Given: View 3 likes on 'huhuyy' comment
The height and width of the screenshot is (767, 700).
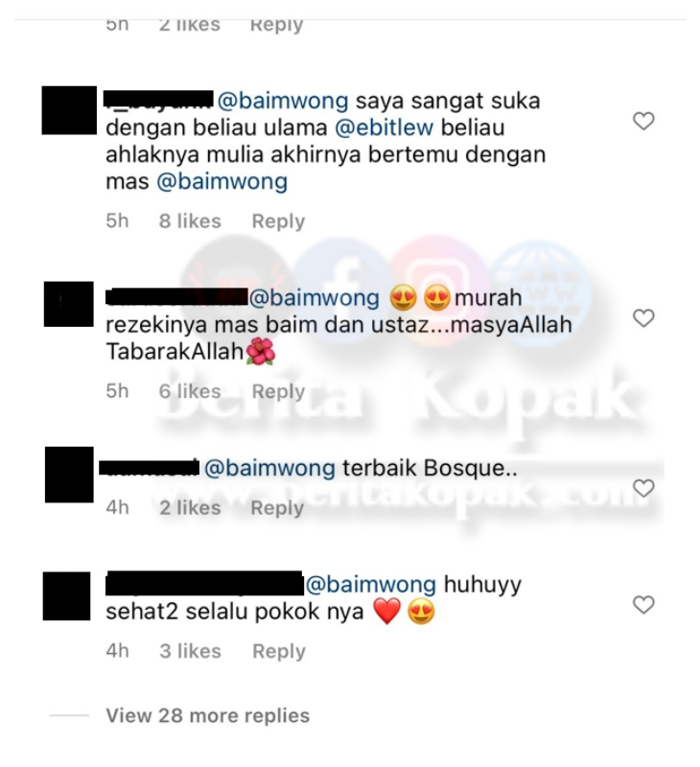Looking at the screenshot, I should pyautogui.click(x=190, y=651).
